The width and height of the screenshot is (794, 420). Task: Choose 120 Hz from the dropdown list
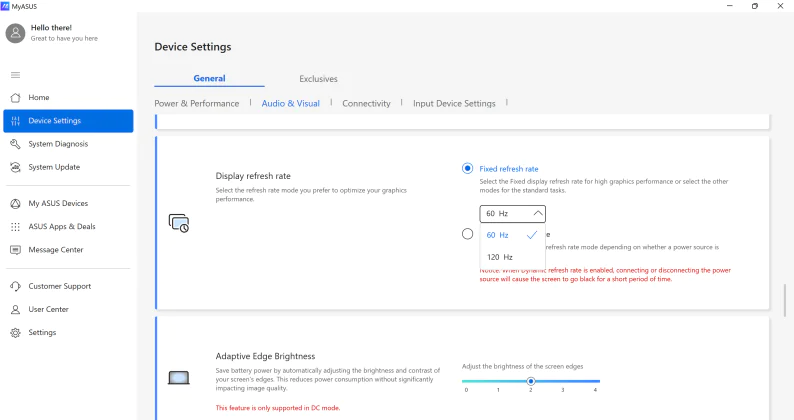512,257
